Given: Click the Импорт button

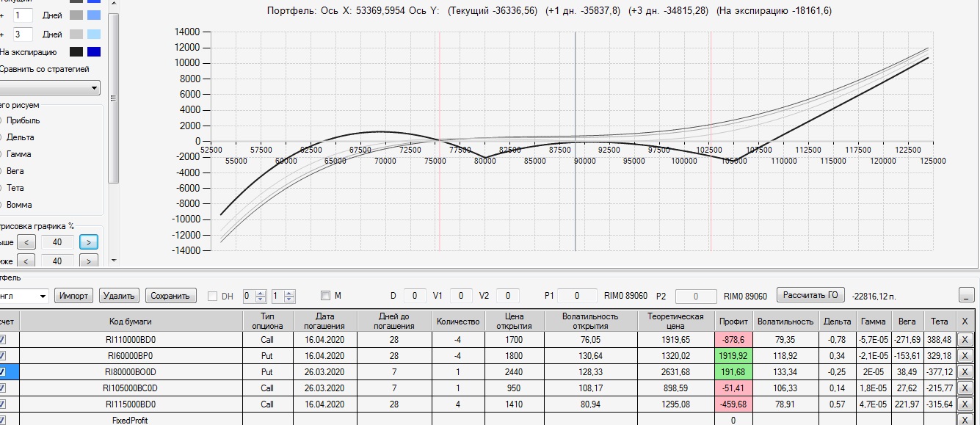Looking at the screenshot, I should point(74,296).
